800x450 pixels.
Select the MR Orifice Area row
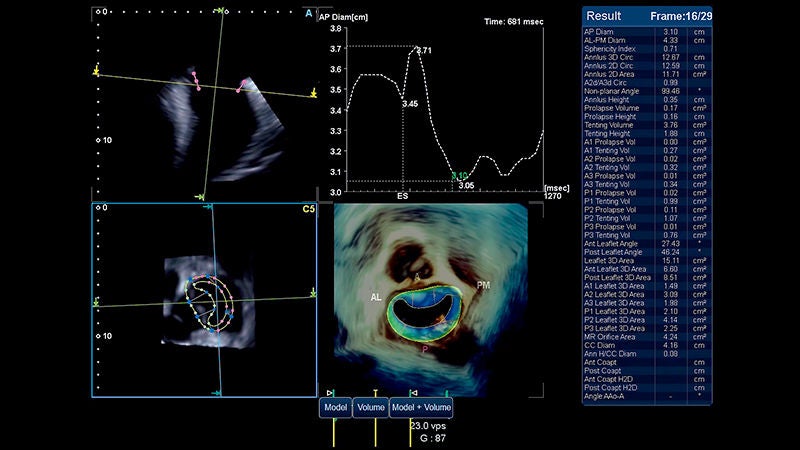[x=647, y=337]
